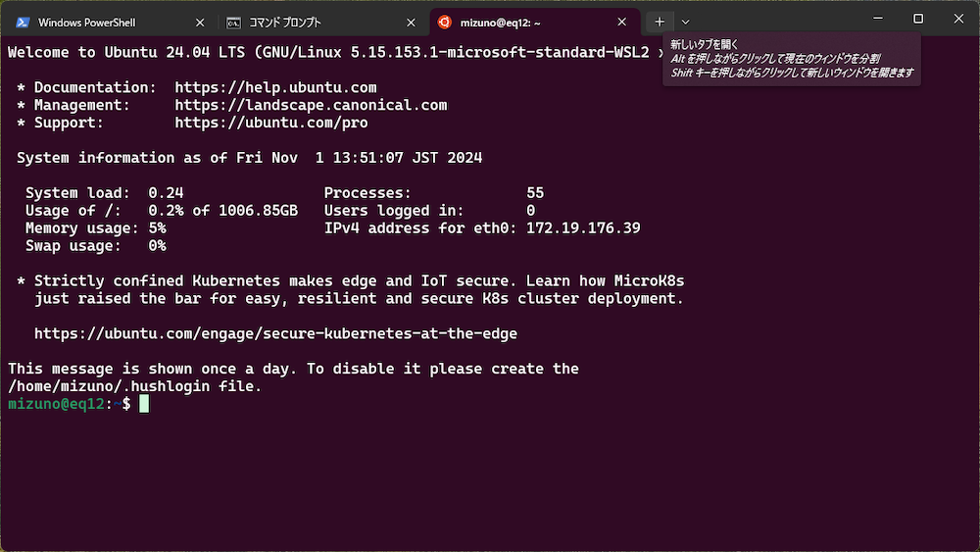Click the PowerShell icon in first tab

pos(23,23)
